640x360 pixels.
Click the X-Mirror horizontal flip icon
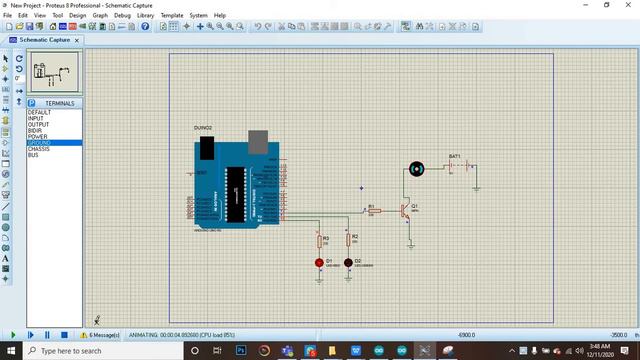coord(19,91)
